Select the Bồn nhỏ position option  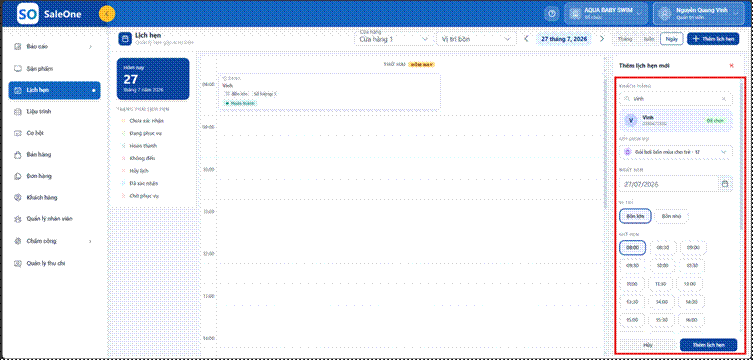pyautogui.click(x=671, y=216)
